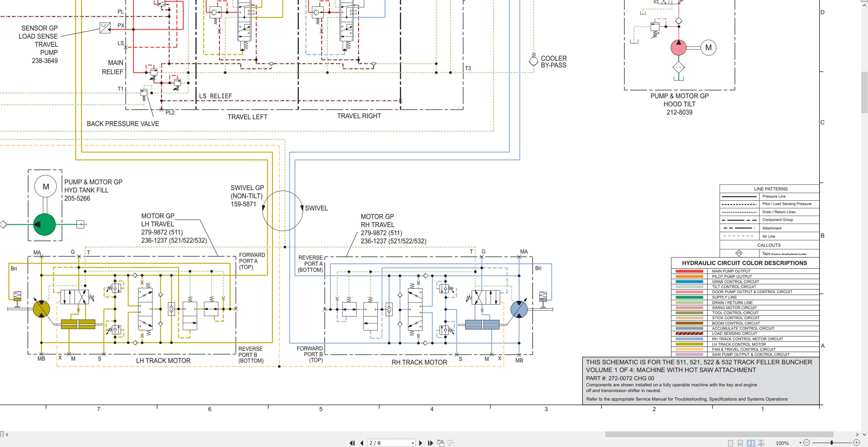Click the HYD TANK FILL electric motor M symbol

45,186
